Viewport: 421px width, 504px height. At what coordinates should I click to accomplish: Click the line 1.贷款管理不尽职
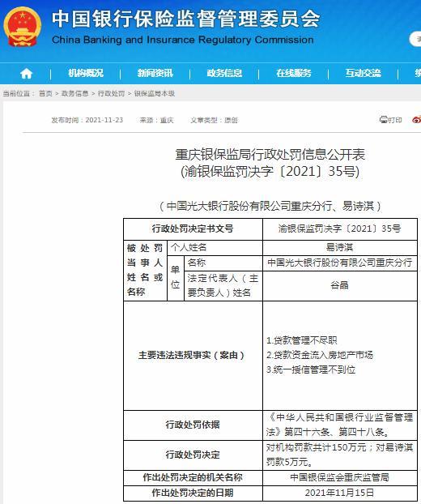pos(301,340)
